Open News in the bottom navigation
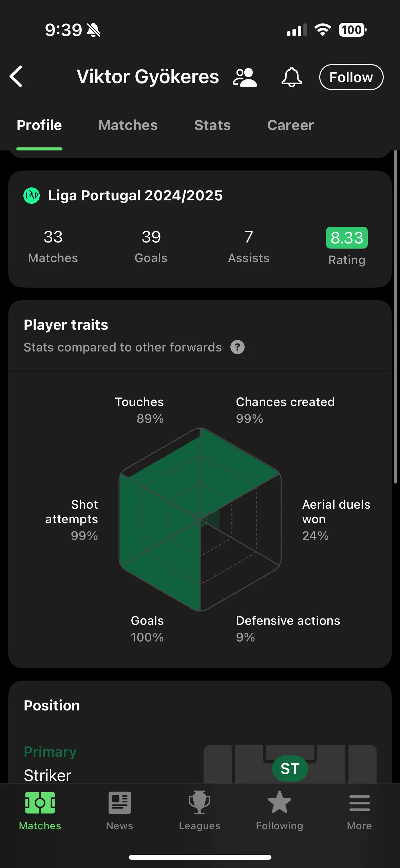The height and width of the screenshot is (868, 400). point(120,811)
